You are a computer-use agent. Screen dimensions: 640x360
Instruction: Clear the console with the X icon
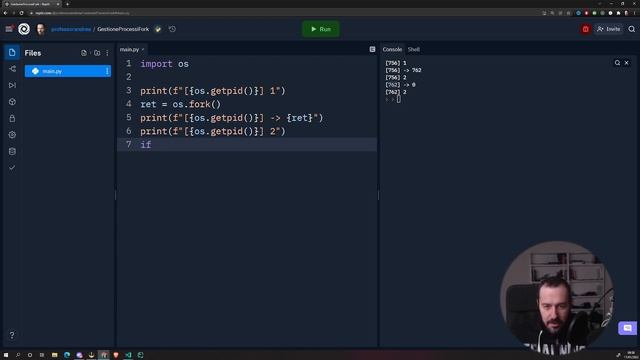(627, 63)
